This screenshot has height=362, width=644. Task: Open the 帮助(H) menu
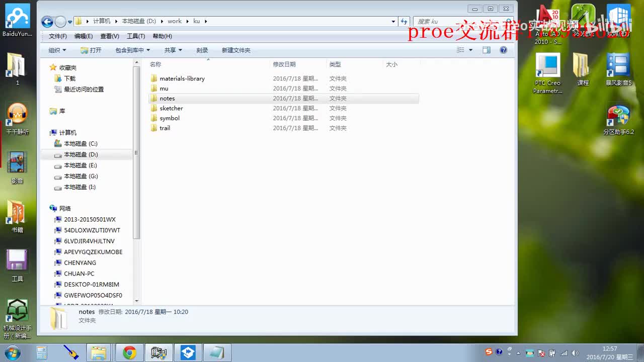coord(162,36)
